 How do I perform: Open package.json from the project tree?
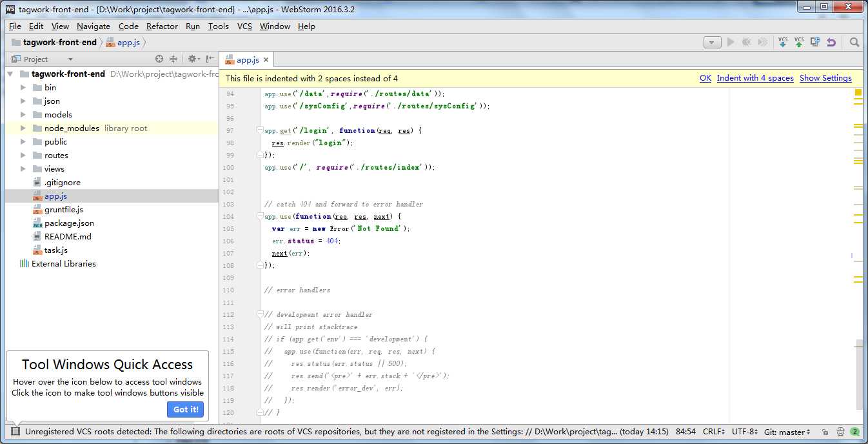69,223
